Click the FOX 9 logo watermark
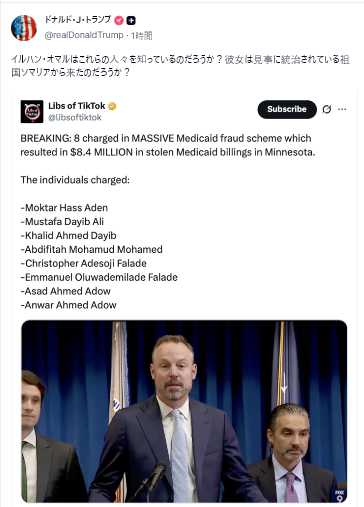The height and width of the screenshot is (507, 364). click(339, 496)
